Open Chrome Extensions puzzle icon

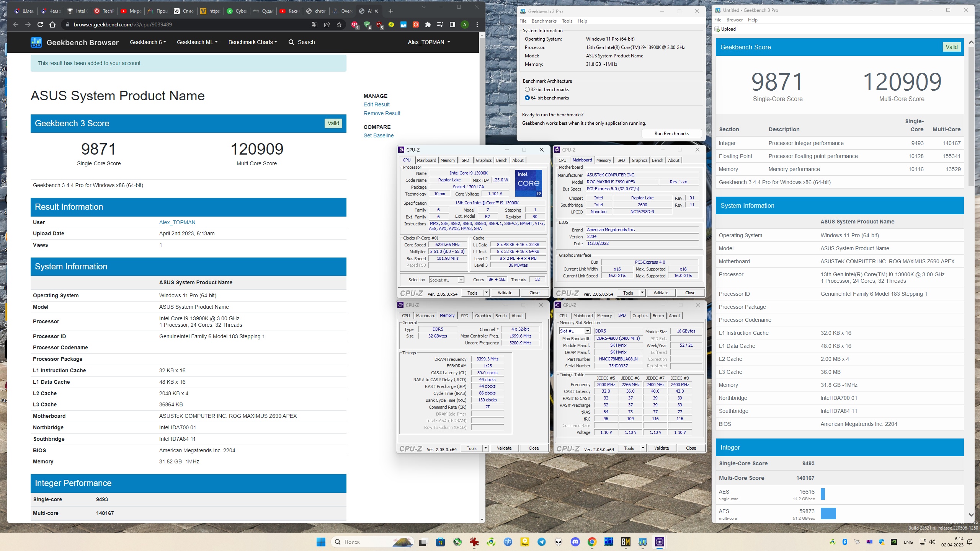428,24
